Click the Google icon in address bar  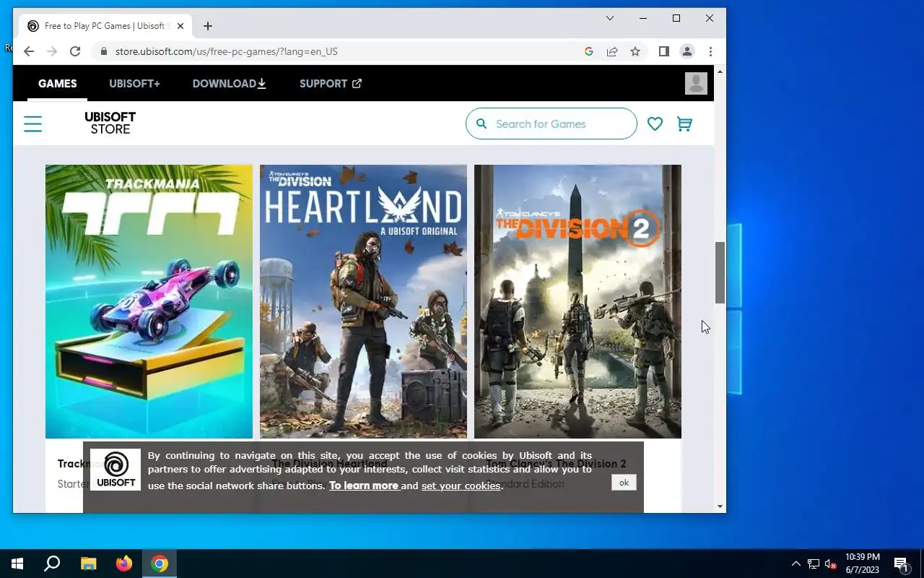coord(589,51)
